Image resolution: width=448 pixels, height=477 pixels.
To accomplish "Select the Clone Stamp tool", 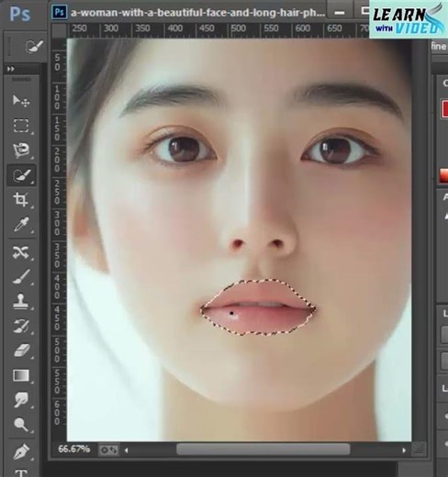I will (21, 302).
